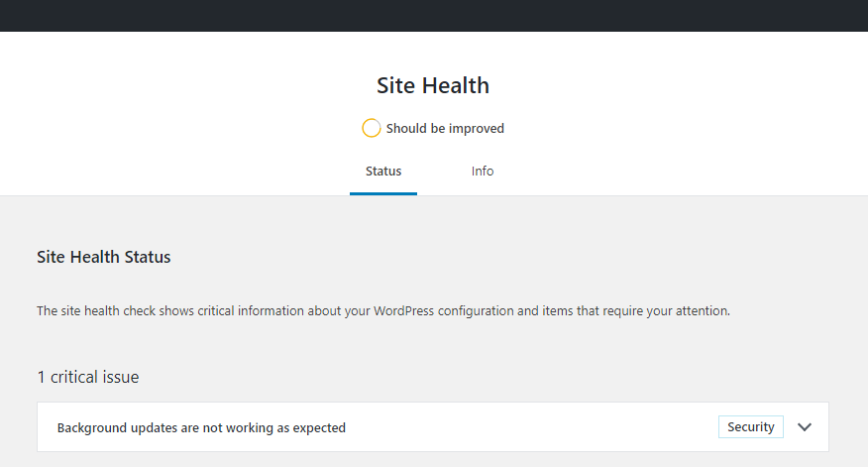Click the '1 critical issue' heading
The height and width of the screenshot is (467, 868).
(88, 377)
